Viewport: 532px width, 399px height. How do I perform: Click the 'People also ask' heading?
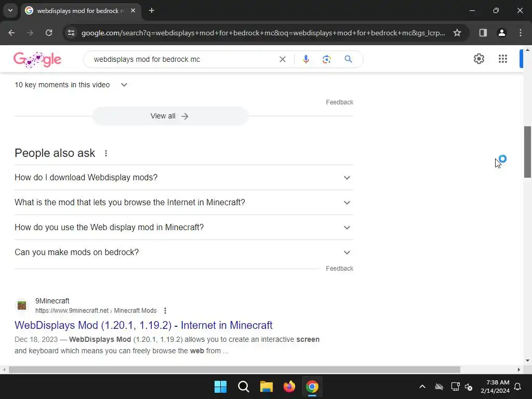[55, 153]
